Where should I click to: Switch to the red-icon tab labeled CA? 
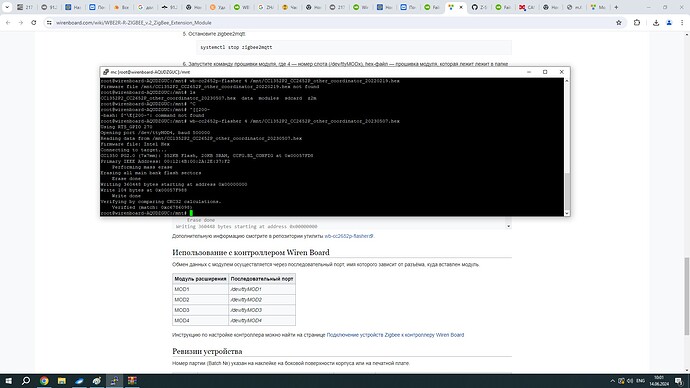click(527, 7)
